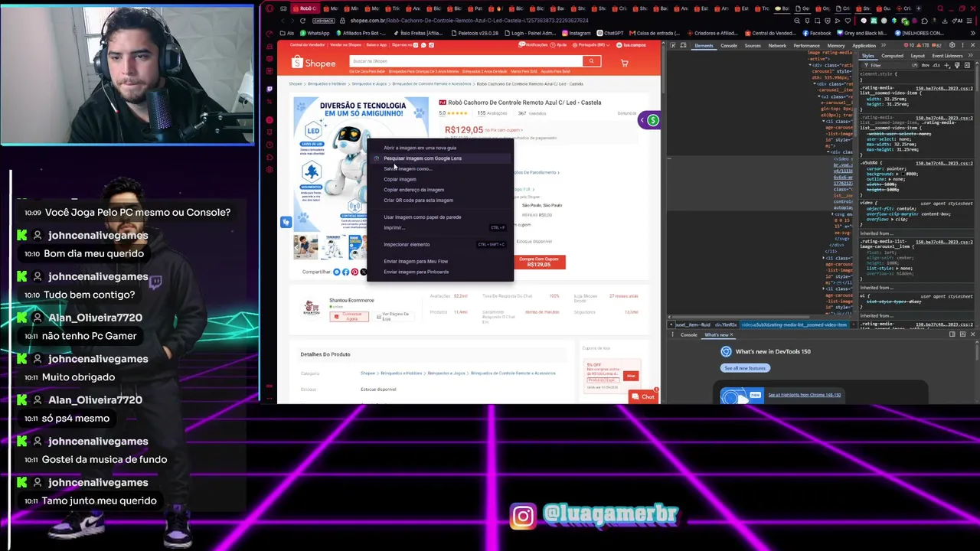
Task: Choose 'Pesquisar imagem com Google Lens' menu entry
Action: click(x=440, y=158)
